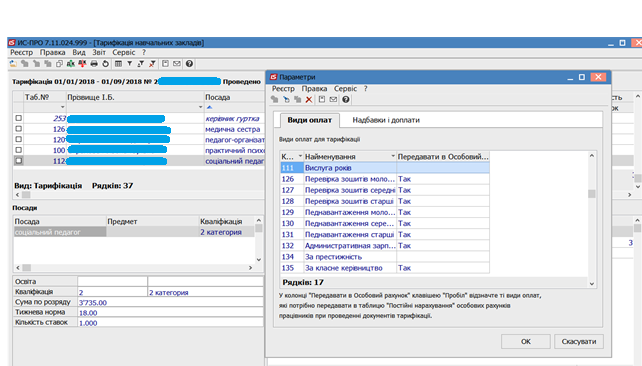
Task: Select row 134 За престижність
Action: (385, 257)
